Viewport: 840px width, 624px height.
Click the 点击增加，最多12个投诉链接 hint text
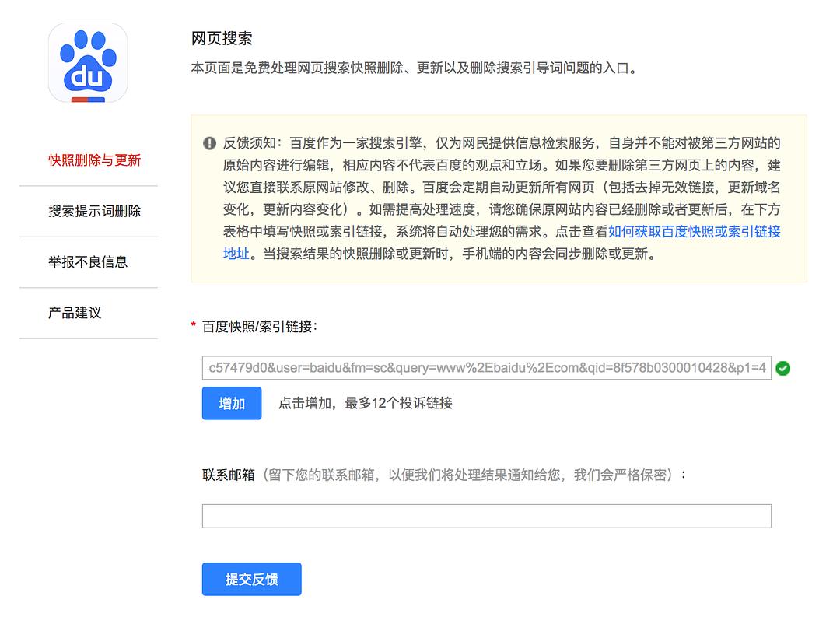[x=366, y=403]
